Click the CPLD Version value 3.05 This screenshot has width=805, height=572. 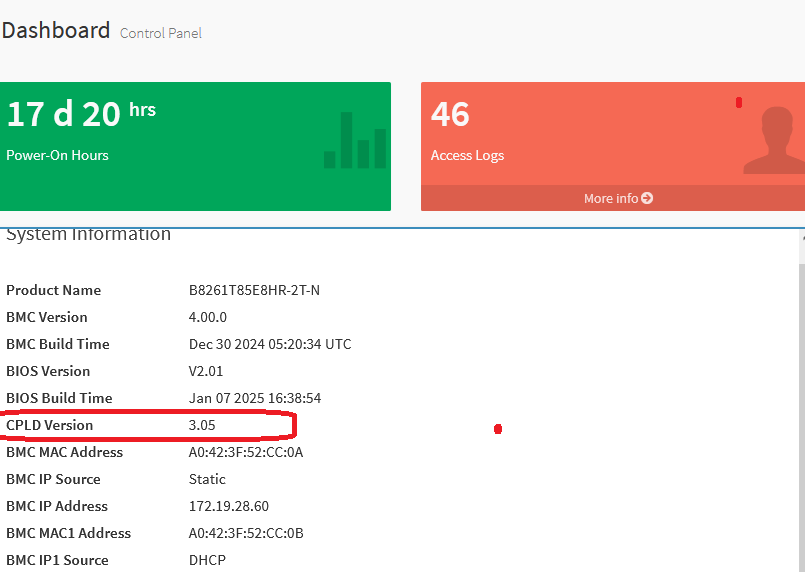point(203,425)
